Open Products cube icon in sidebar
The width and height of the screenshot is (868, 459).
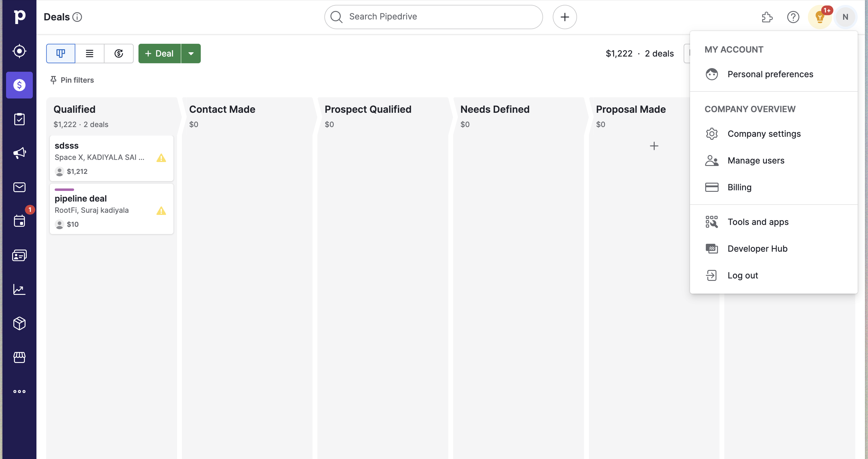[x=19, y=323]
